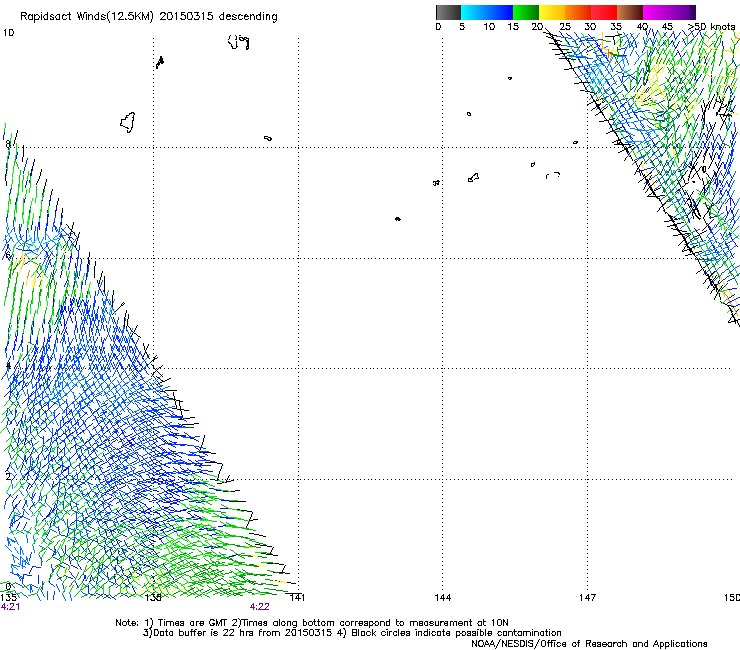Click the green 15-20 knots legend color
This screenshot has width=740, height=650.
point(526,12)
